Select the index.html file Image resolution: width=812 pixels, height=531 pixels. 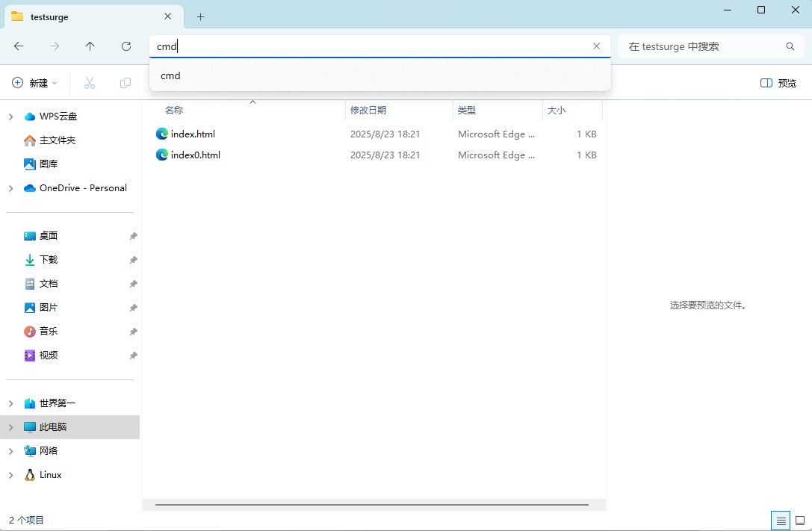193,134
